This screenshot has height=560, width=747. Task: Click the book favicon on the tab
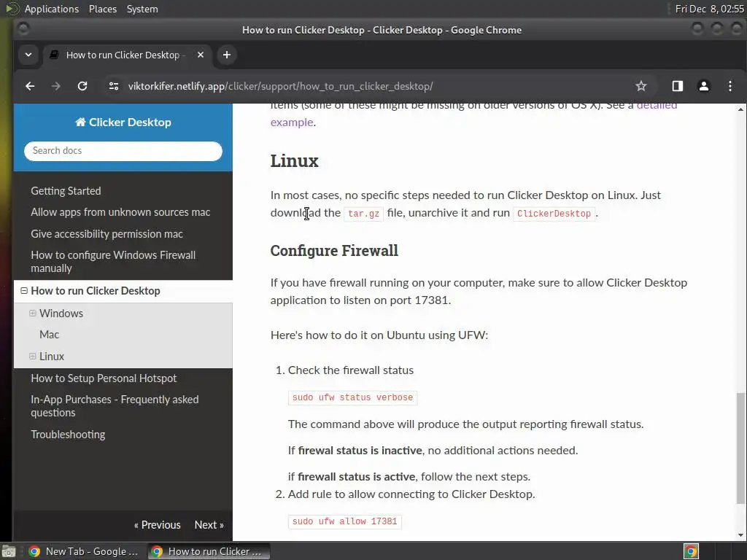tap(54, 55)
